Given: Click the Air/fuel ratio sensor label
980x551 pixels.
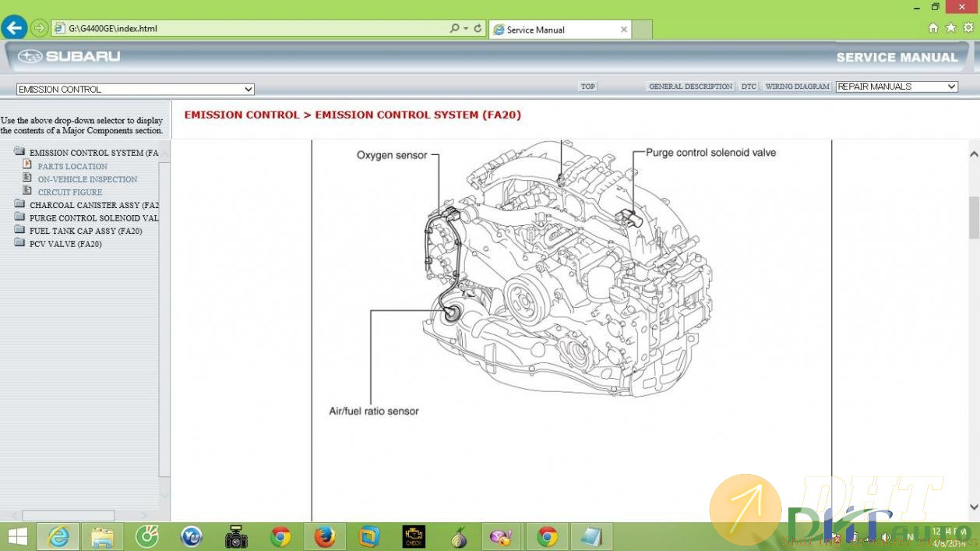Looking at the screenshot, I should [x=374, y=411].
